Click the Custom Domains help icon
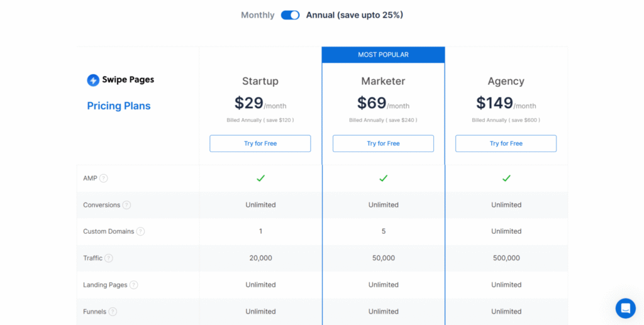This screenshot has height=325, width=644. (140, 231)
